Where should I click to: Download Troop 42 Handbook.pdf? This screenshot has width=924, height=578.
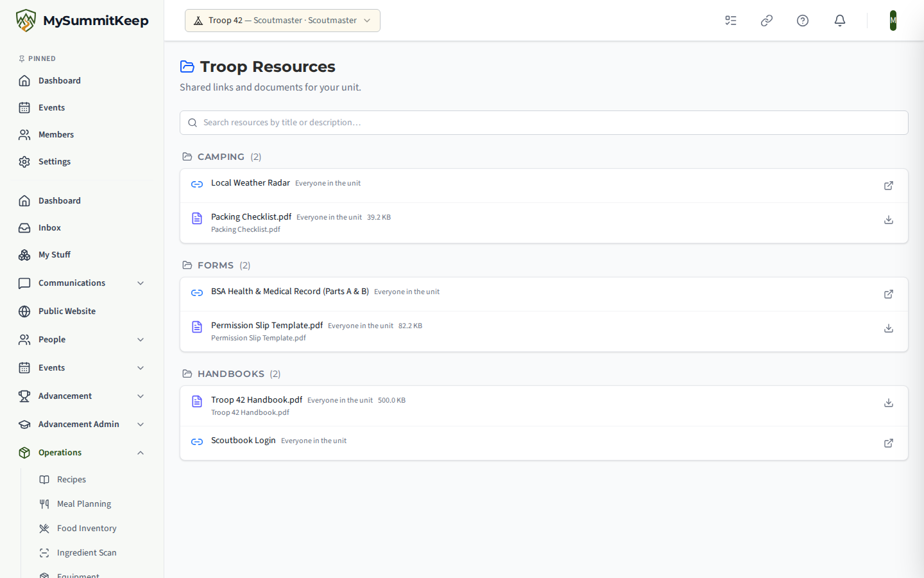(x=889, y=403)
